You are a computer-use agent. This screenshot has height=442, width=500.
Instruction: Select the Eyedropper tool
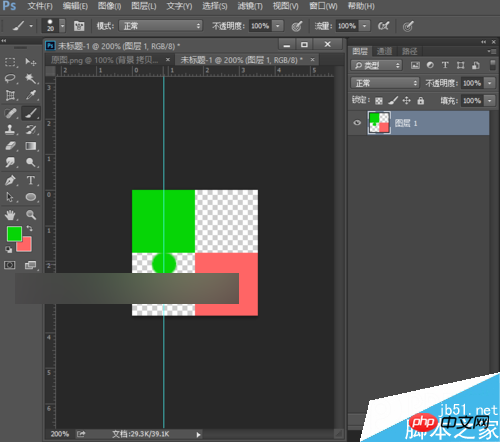(x=31, y=95)
